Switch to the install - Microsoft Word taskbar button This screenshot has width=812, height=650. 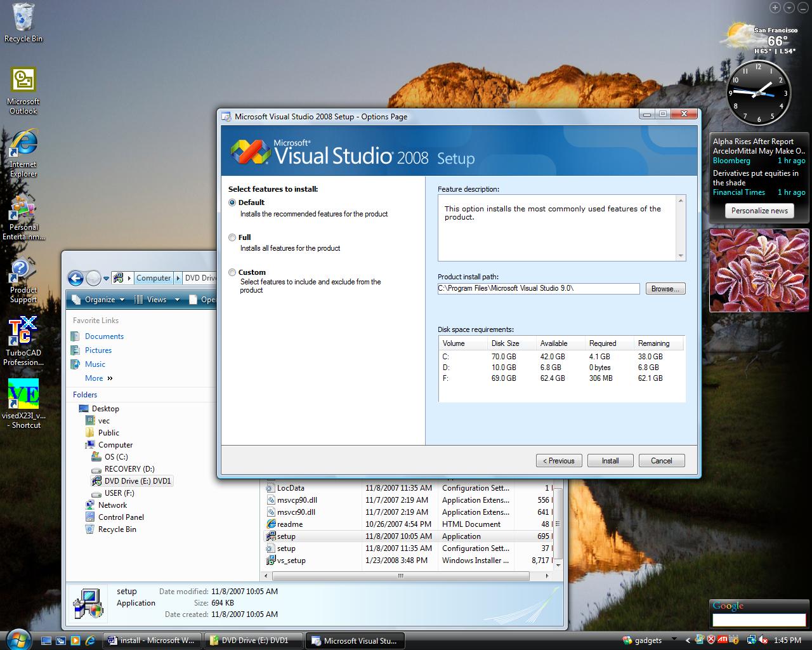coord(153,640)
